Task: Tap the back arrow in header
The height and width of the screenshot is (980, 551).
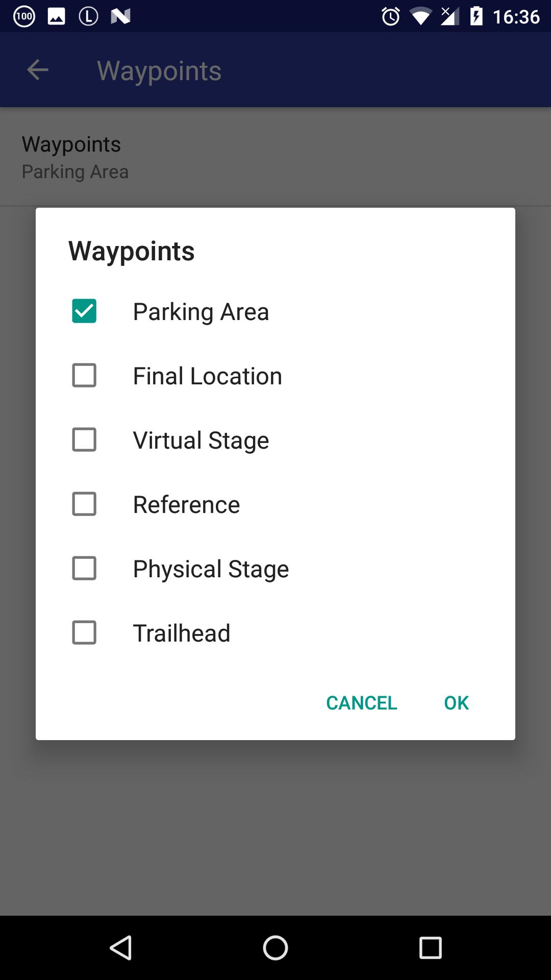Action: (37, 70)
